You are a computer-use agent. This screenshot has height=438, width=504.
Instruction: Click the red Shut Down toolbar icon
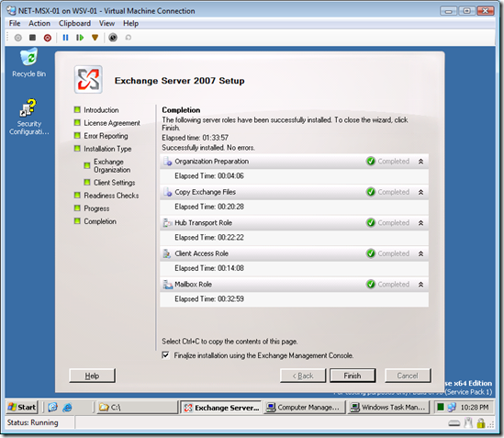point(48,38)
